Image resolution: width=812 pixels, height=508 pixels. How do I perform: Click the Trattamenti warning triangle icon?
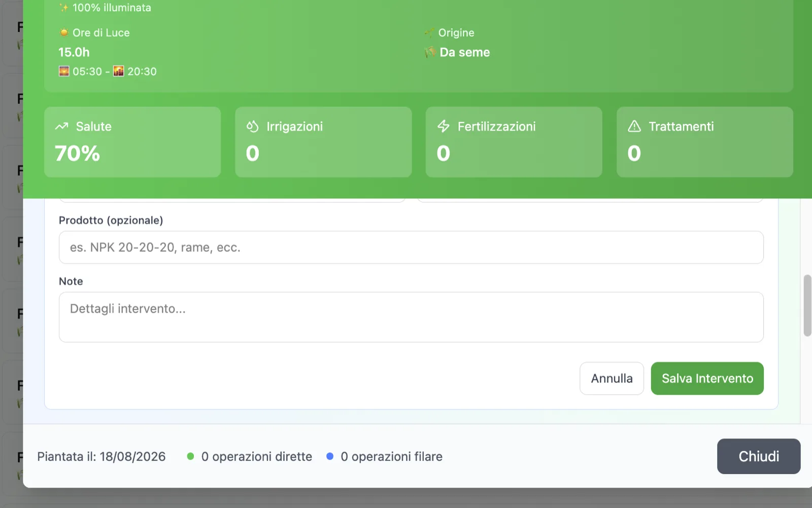tap(634, 126)
